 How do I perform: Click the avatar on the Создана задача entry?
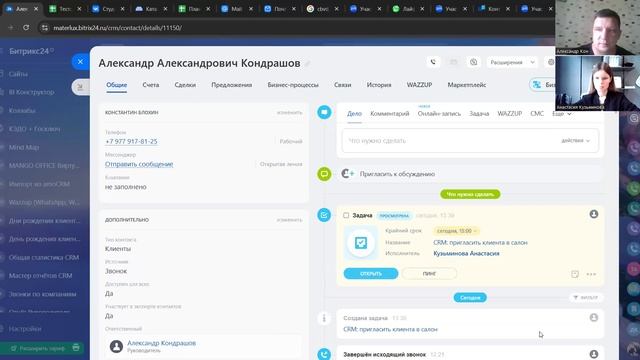[x=593, y=317]
